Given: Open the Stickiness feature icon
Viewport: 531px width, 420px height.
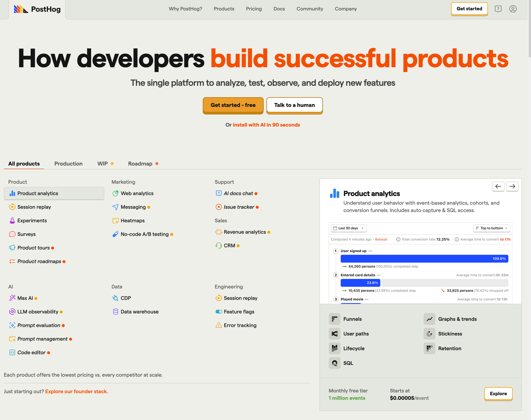Looking at the screenshot, I should (429, 334).
